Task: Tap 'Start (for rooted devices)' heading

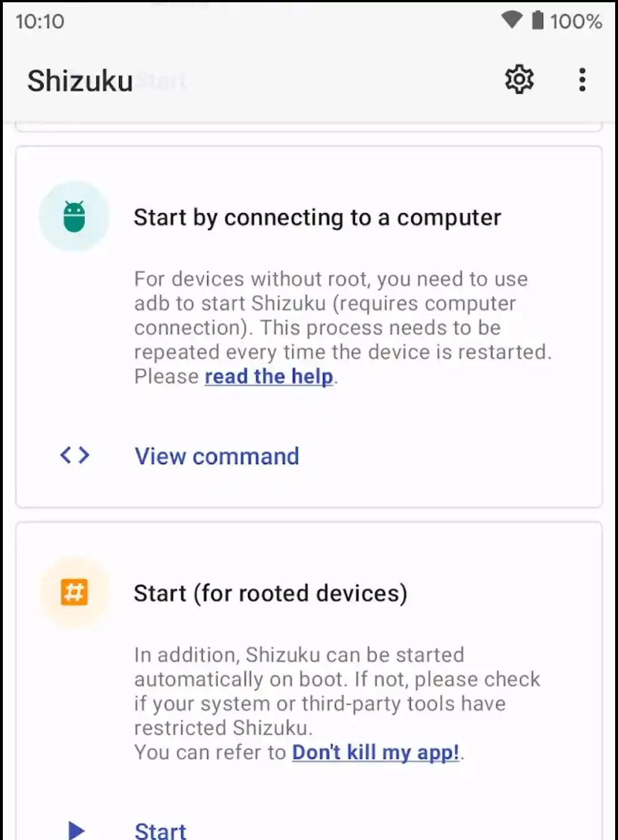Action: point(270,593)
